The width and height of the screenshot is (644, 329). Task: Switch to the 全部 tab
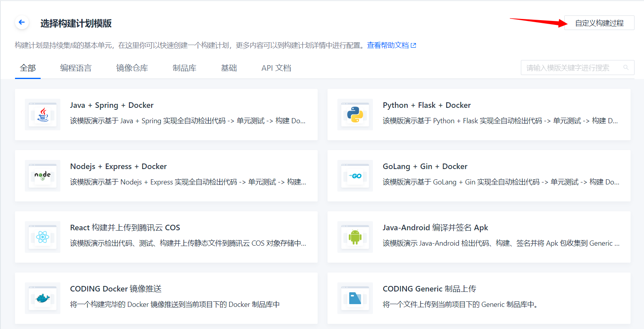click(x=28, y=68)
